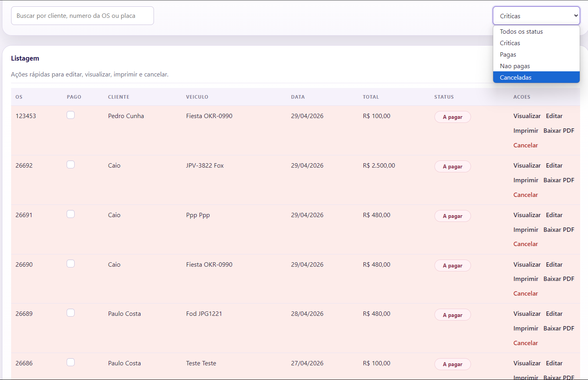The image size is (588, 380).
Task: View order 26686 Teste Teste
Action: [527, 363]
